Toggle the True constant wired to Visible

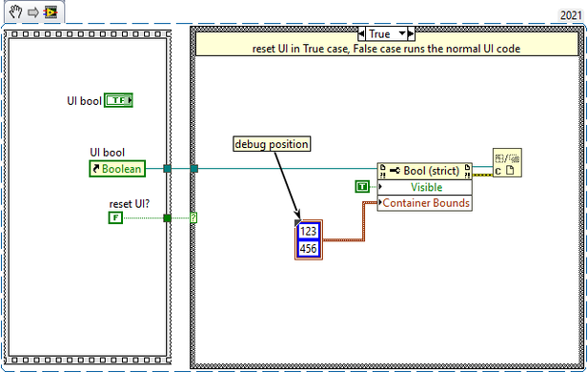click(362, 187)
